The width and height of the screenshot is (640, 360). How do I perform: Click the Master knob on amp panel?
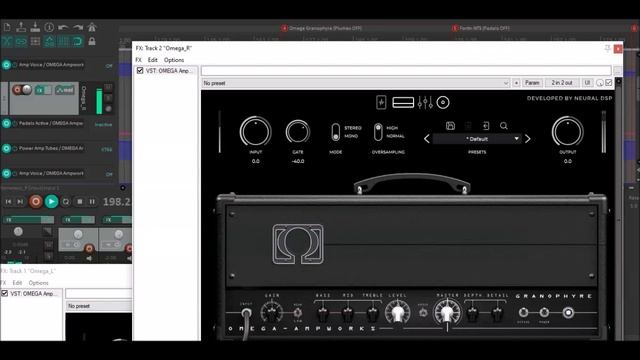[x=447, y=313]
